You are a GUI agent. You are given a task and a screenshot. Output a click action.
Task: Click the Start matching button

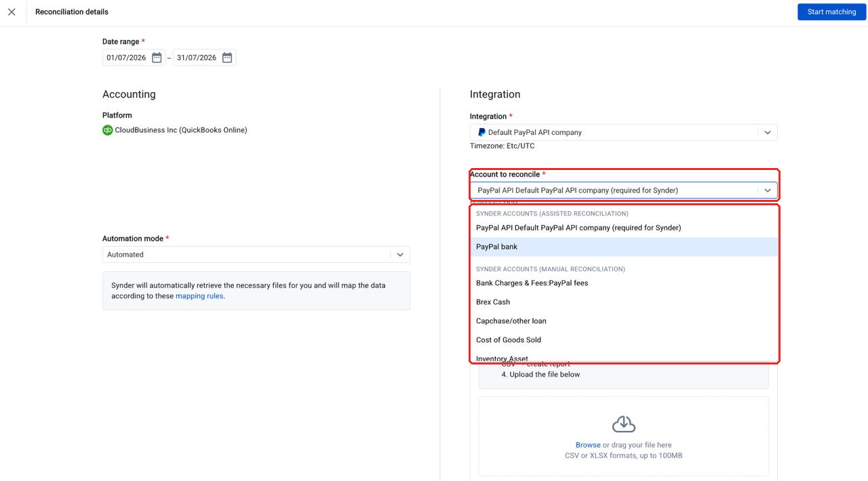(x=831, y=12)
